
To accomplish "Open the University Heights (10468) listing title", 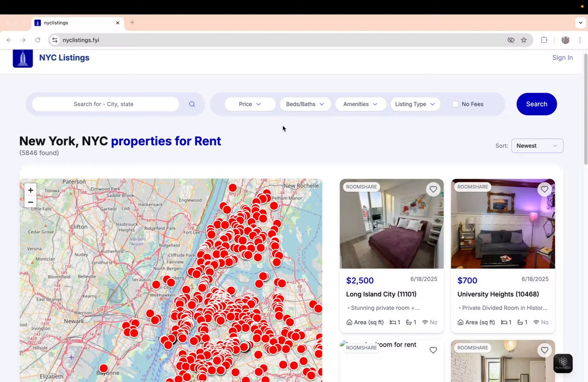I will 498,294.
